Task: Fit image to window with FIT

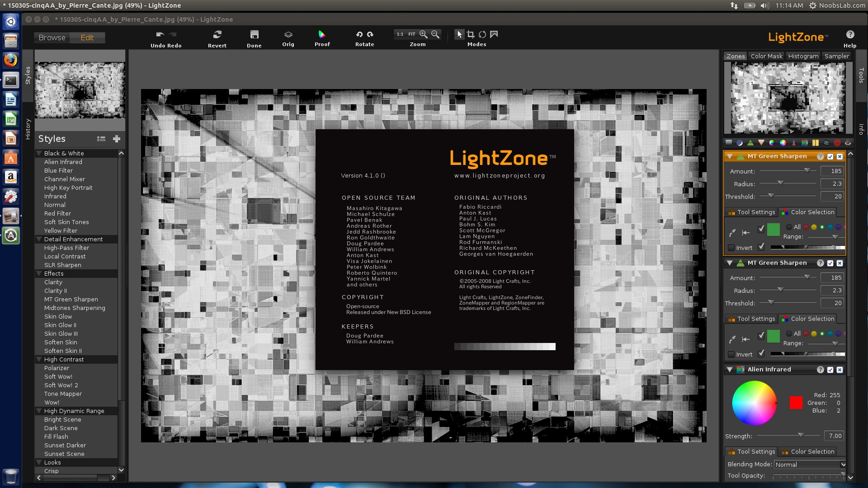Action: [x=412, y=34]
